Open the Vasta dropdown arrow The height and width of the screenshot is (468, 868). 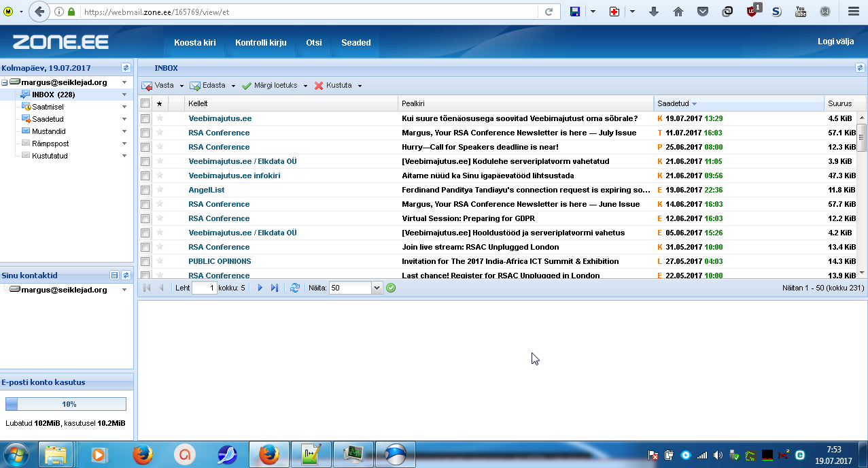pyautogui.click(x=181, y=86)
